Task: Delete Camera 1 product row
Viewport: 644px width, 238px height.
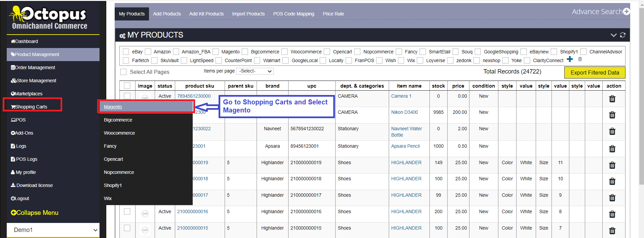Action: tap(612, 99)
